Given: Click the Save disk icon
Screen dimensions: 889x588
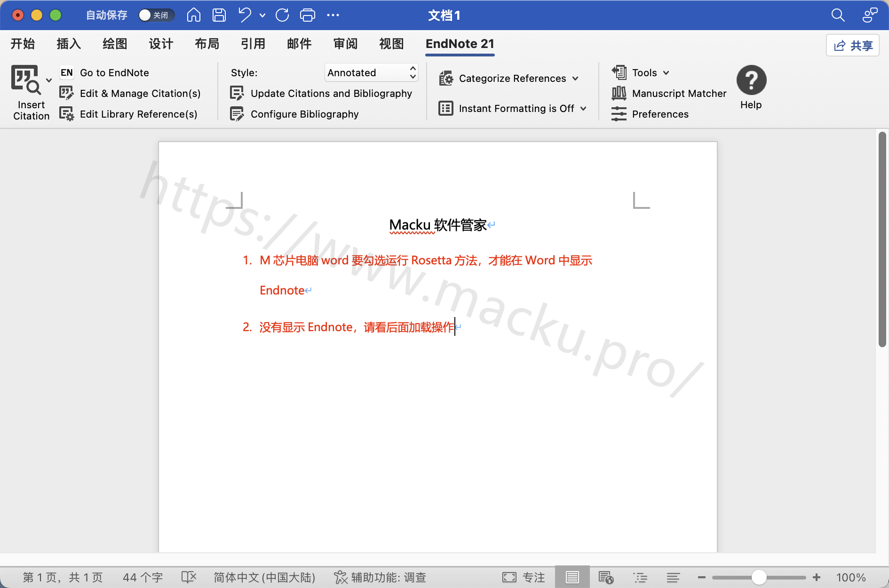Looking at the screenshot, I should pos(219,15).
